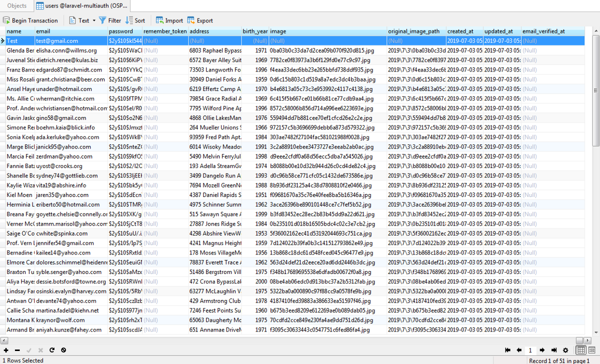Click Export in the toolbar
This screenshot has height=364, width=600.
[200, 20]
